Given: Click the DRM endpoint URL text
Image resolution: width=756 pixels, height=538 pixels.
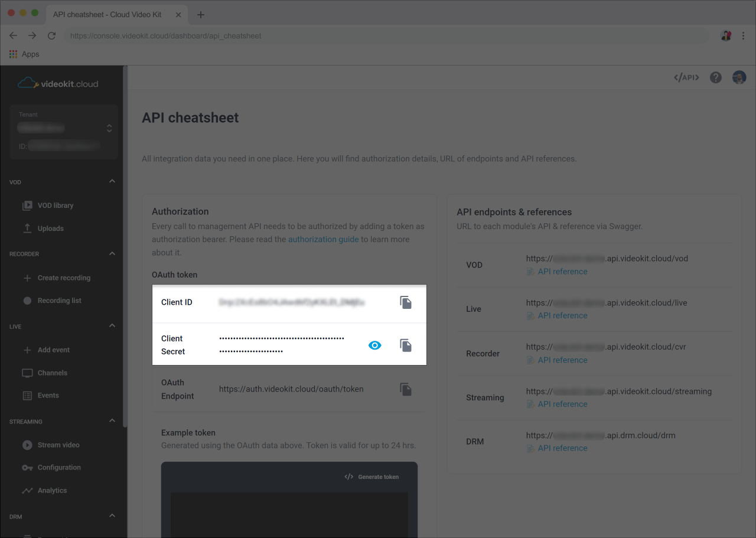Looking at the screenshot, I should (601, 435).
